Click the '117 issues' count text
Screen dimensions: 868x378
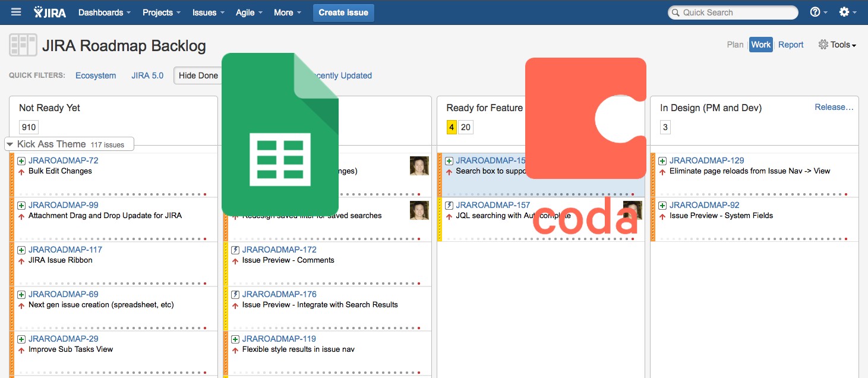[108, 144]
